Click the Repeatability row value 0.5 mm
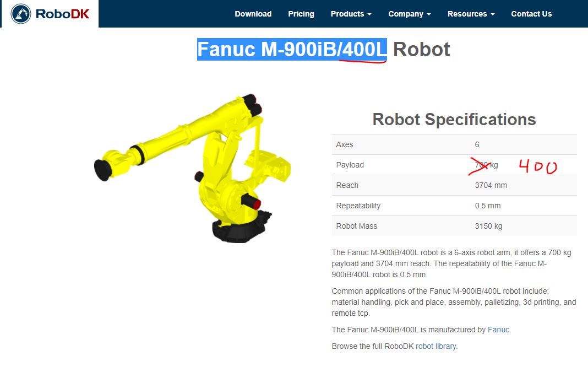Screen dimensions: 588x372 tap(487, 206)
